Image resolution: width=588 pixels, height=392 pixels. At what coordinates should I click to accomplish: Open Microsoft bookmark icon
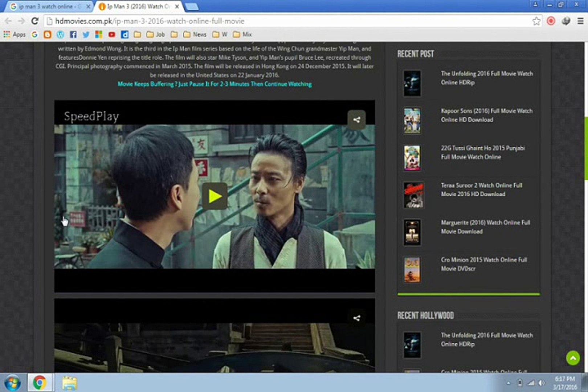click(98, 34)
